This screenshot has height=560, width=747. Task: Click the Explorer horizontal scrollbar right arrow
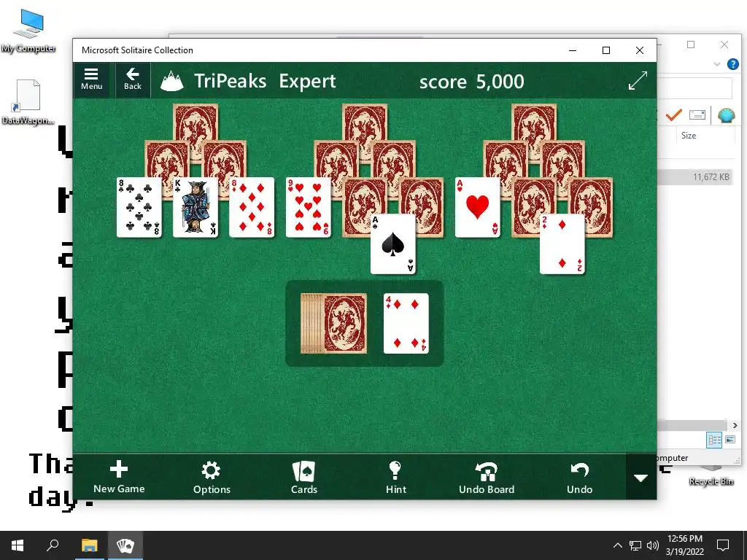(735, 425)
